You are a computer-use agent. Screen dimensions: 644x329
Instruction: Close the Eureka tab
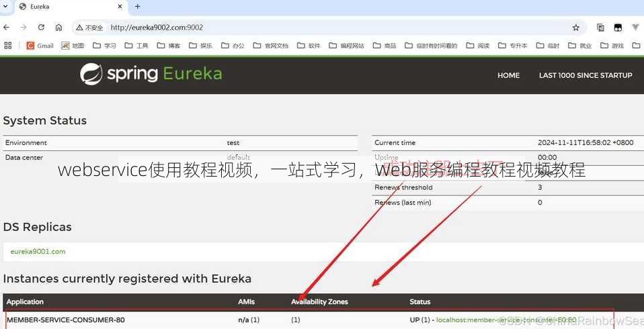tap(120, 7)
